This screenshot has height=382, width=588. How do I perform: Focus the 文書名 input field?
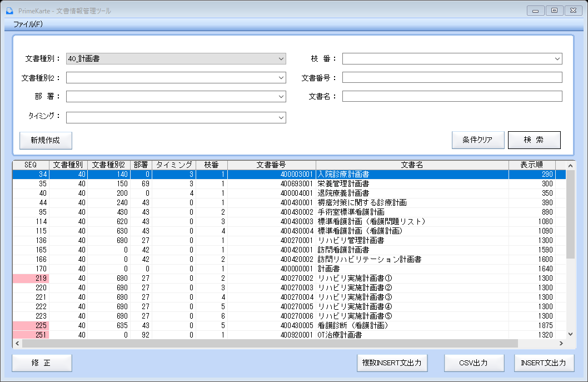452,96
